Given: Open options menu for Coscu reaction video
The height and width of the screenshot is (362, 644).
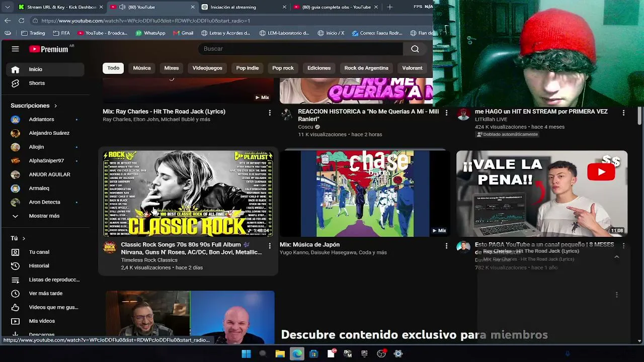Looking at the screenshot, I should point(446,113).
